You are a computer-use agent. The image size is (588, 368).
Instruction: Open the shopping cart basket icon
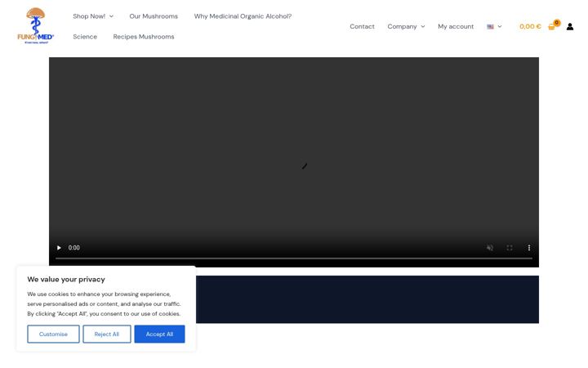pyautogui.click(x=551, y=27)
